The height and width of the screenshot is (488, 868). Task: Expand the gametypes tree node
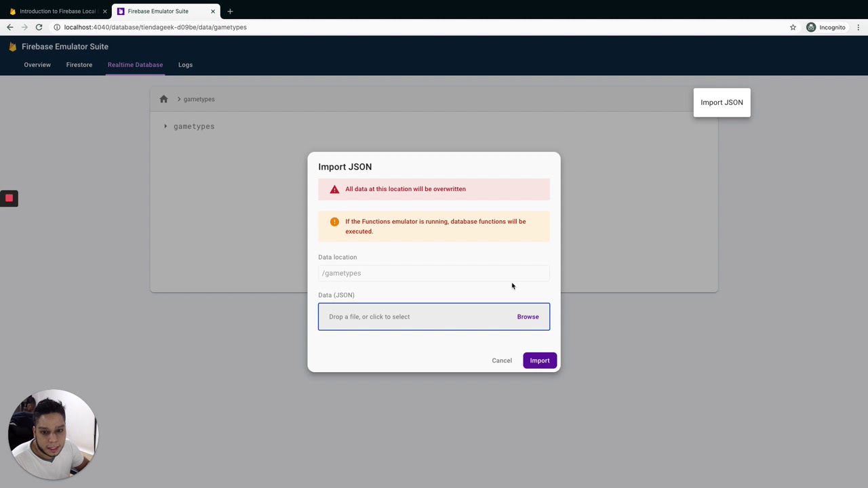pos(165,126)
